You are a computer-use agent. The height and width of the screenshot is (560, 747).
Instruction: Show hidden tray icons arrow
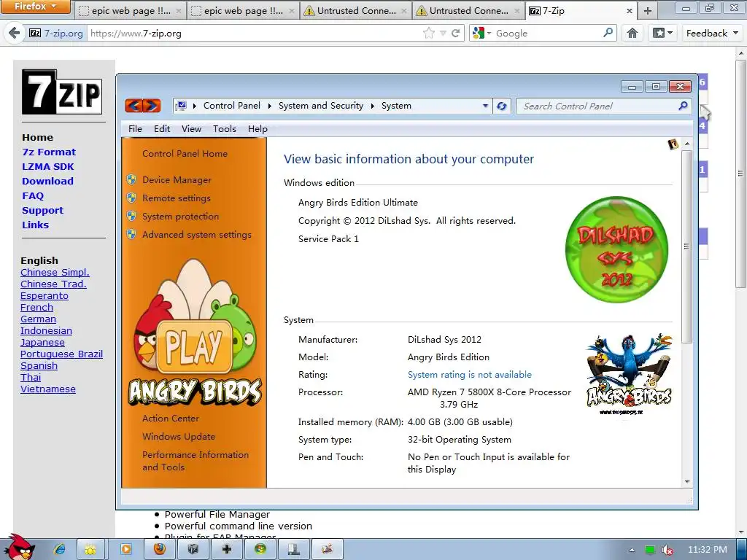(632, 550)
